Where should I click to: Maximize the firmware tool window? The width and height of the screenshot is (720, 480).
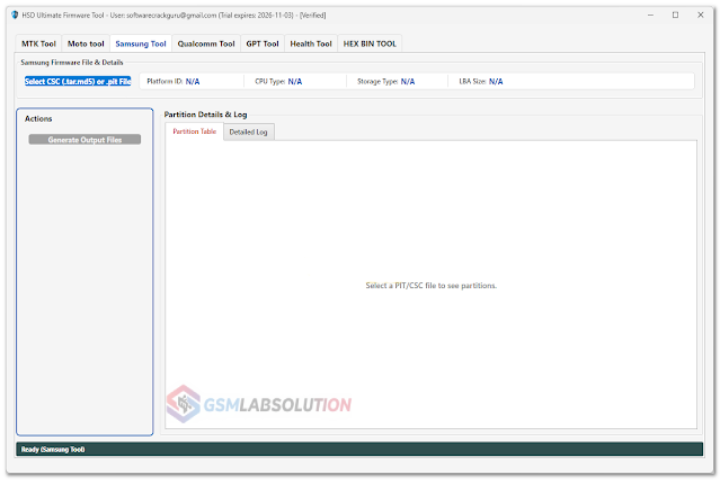[675, 15]
